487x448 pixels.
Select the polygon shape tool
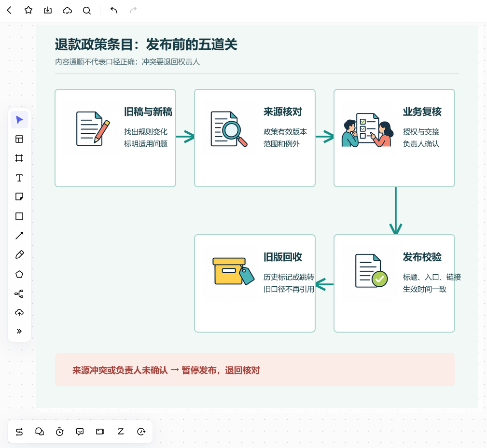tap(19, 274)
